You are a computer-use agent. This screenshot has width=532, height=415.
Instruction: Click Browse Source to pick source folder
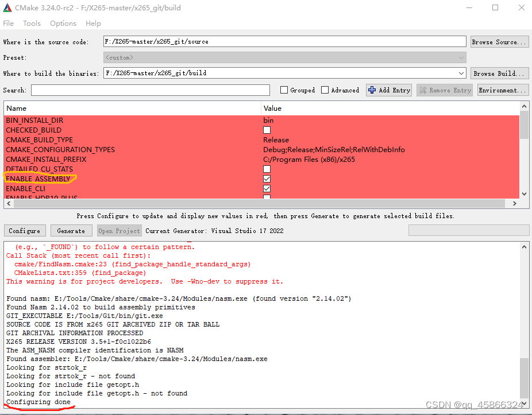[x=499, y=41]
